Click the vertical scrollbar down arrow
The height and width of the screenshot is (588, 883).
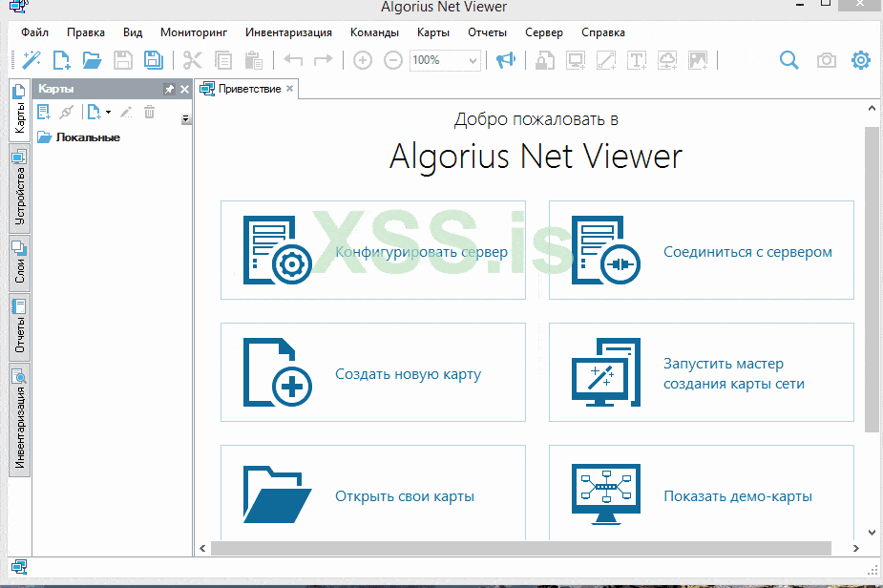pyautogui.click(x=872, y=533)
